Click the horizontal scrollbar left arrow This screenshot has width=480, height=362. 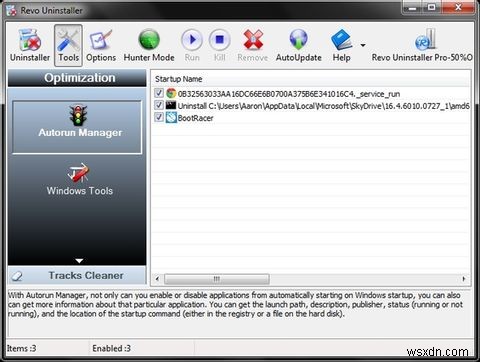[157, 279]
